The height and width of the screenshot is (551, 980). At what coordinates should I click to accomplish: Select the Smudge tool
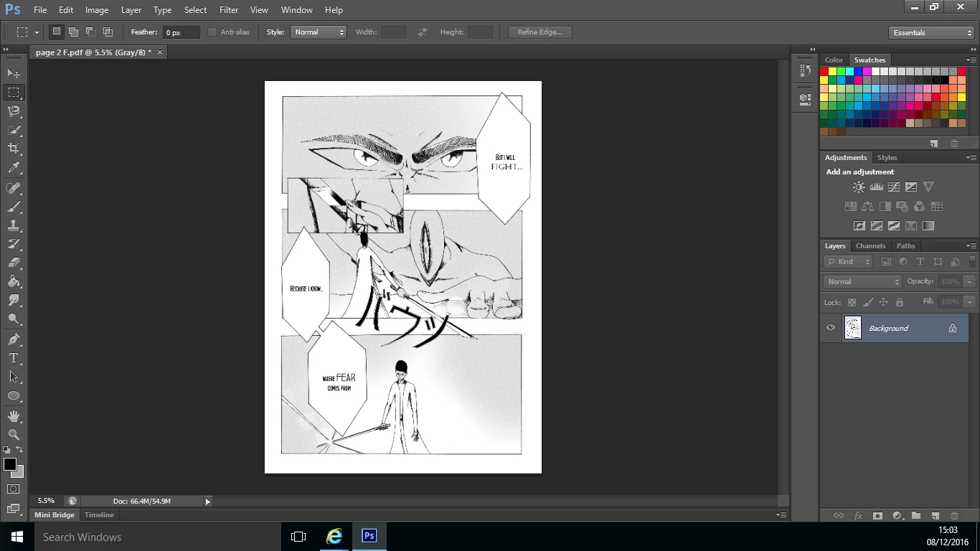(14, 300)
